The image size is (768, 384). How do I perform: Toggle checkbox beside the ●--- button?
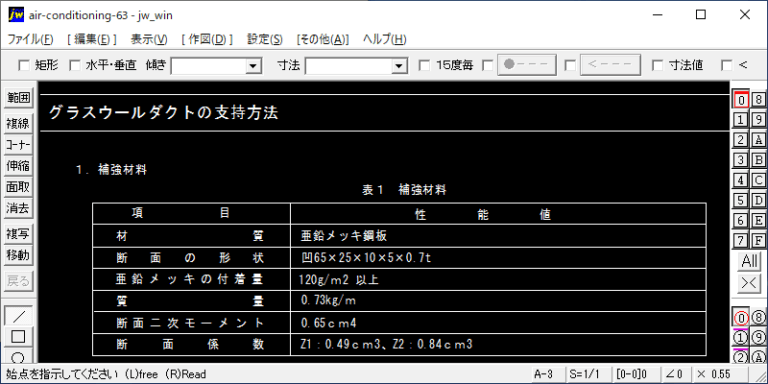click(487, 65)
